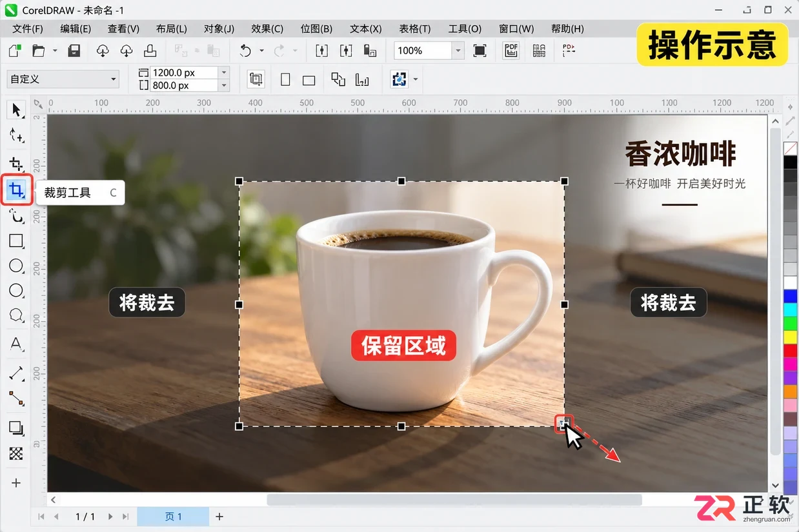Select the no-color crossed swatch
This screenshot has height=532, width=799.
(791, 148)
